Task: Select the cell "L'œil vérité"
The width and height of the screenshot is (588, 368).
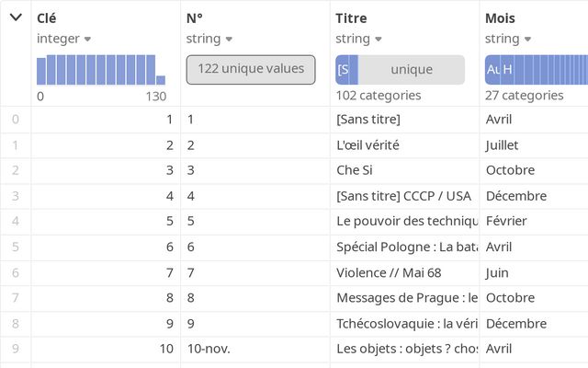Action: tap(367, 144)
